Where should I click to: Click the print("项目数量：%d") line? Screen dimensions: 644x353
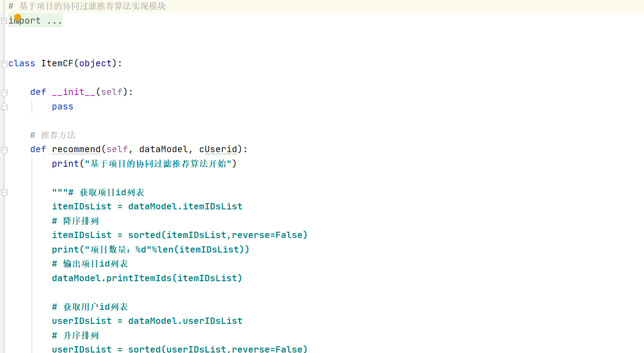pyautogui.click(x=151, y=250)
